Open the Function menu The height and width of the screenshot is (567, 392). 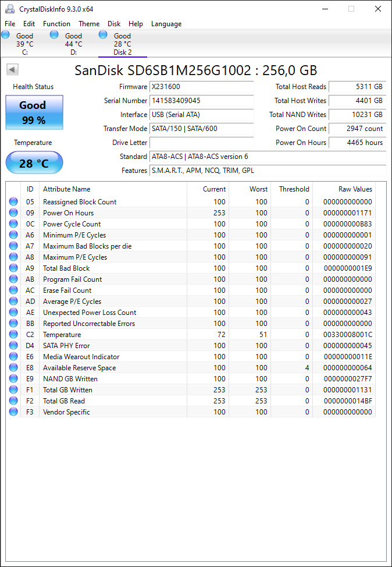57,24
